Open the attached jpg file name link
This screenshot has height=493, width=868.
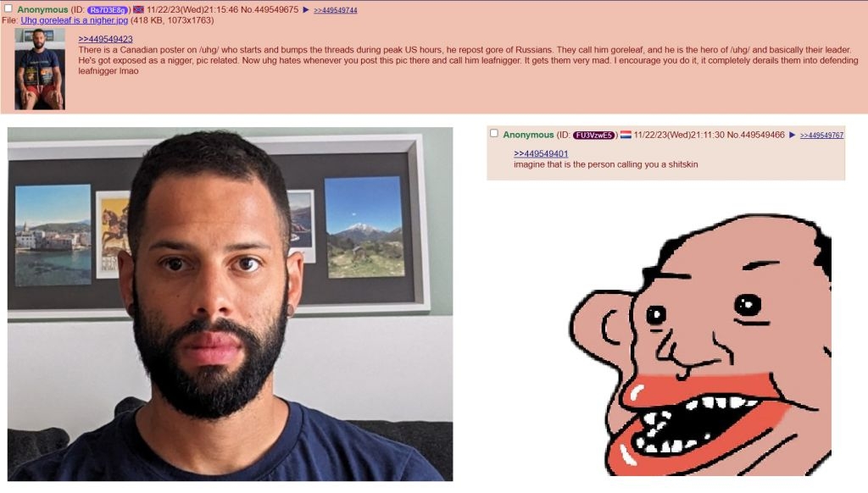(75, 20)
